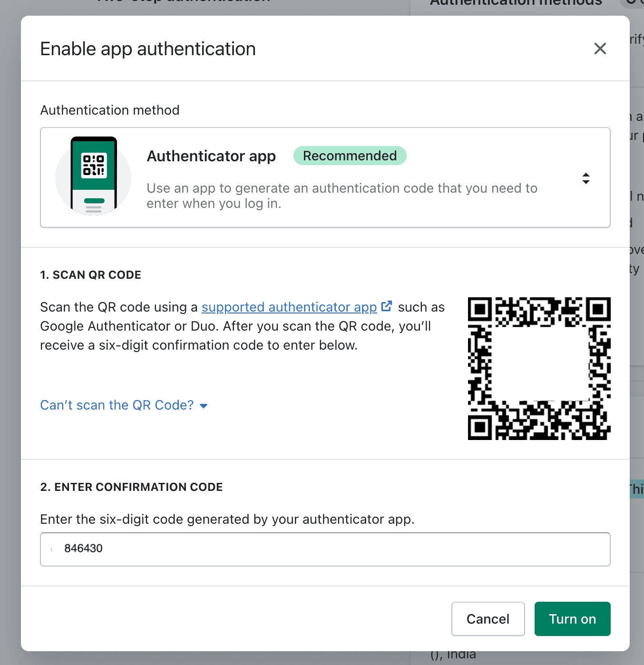This screenshot has width=644, height=665.
Task: Expand the Can't scan the QR Code option
Action: tap(124, 405)
